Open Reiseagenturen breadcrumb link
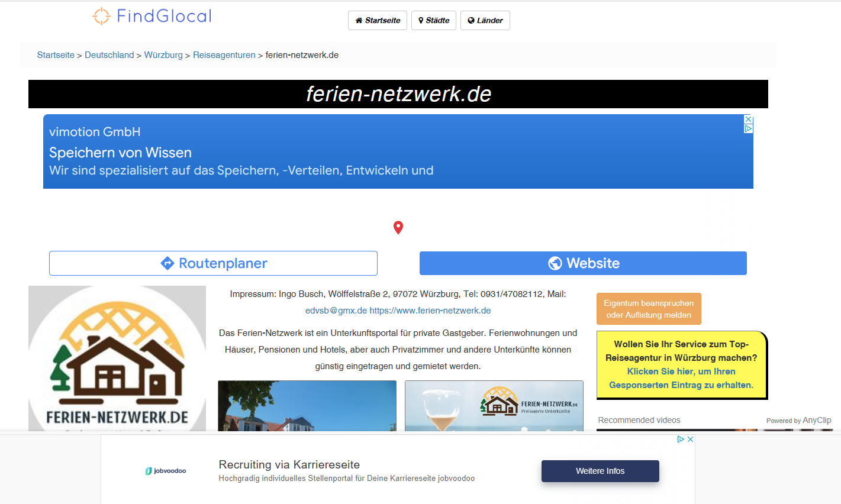The image size is (841, 504). click(224, 55)
